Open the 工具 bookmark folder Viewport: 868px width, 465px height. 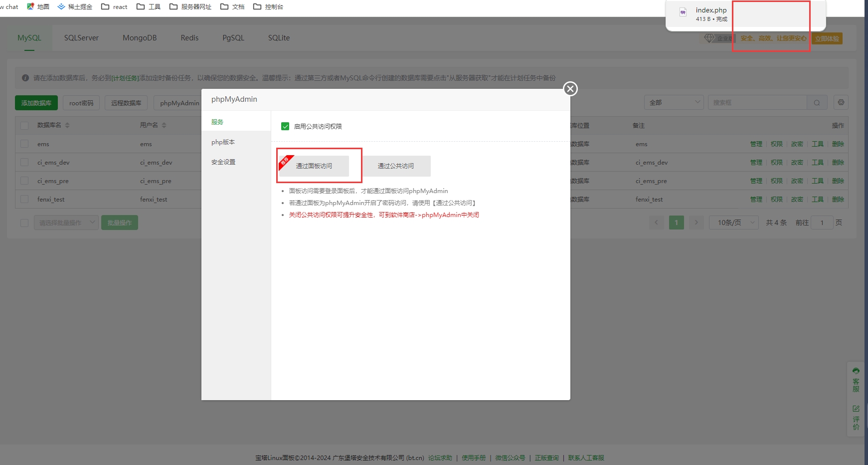(149, 6)
